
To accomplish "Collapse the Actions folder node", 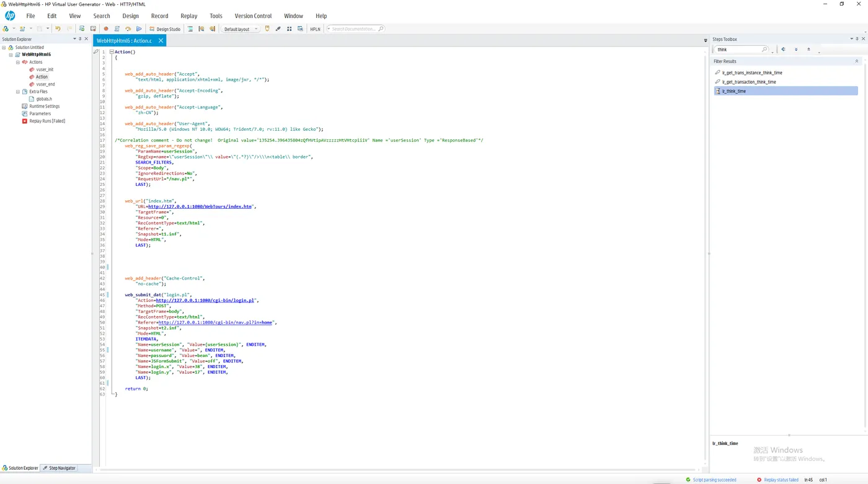I will click(x=18, y=62).
